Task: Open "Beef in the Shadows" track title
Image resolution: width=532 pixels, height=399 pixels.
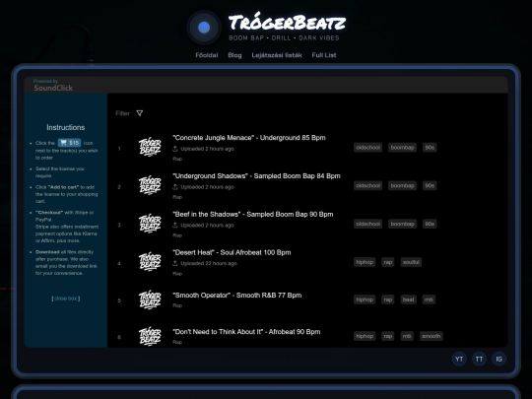Action: tap(253, 215)
